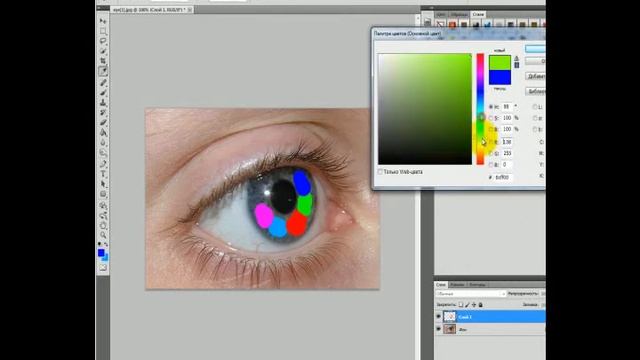640x360 pixels.
Task: Click the H value field showing 99
Action: (507, 107)
